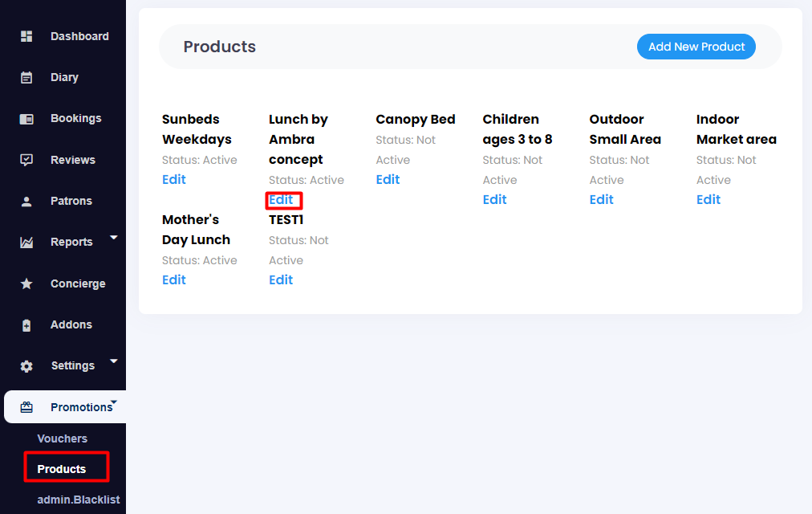Viewport: 812px width, 514px height.
Task: Open Concierge menu item
Action: (x=78, y=284)
